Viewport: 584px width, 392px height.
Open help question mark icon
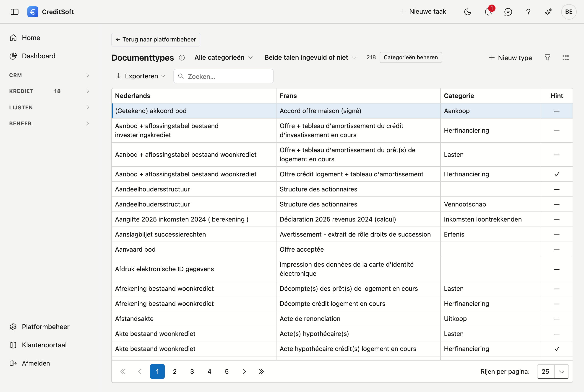point(528,12)
